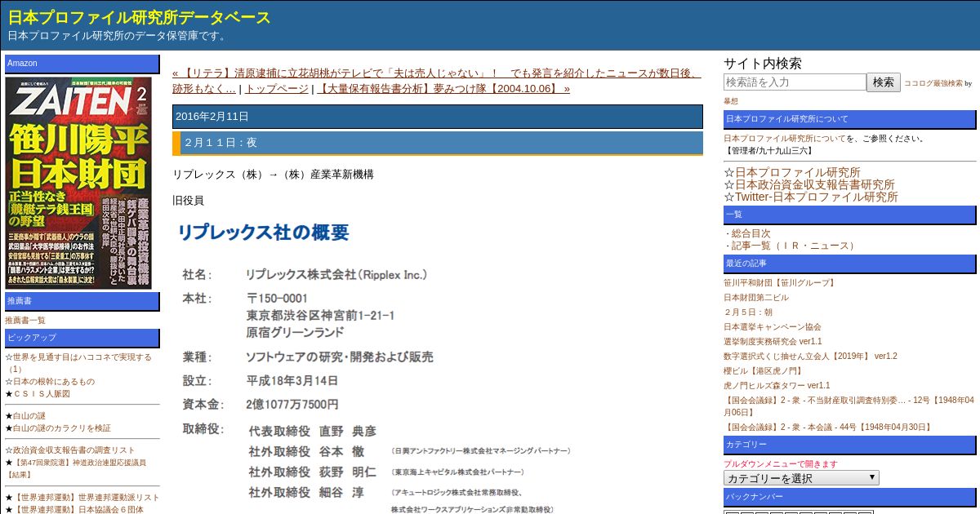This screenshot has width=980, height=514.
Task: Open recent article 笹川平和財団【笹川グループ】
Action: coord(780,283)
